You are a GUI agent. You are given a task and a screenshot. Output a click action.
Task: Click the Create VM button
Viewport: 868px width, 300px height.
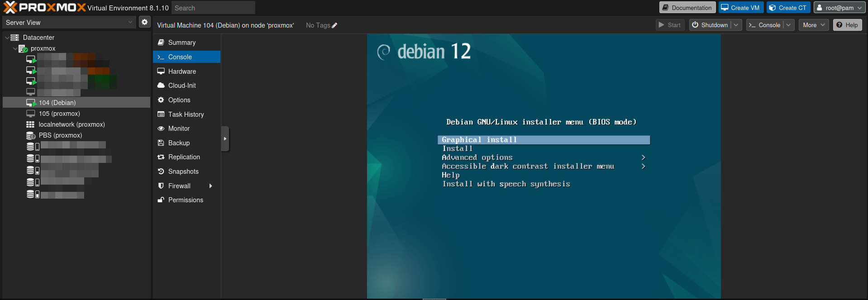click(x=740, y=8)
